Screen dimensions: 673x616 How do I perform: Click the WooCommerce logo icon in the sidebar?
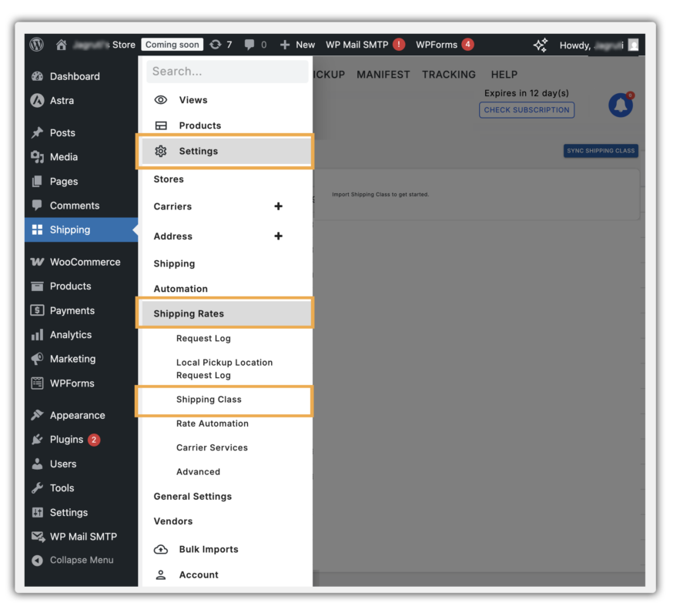[37, 262]
